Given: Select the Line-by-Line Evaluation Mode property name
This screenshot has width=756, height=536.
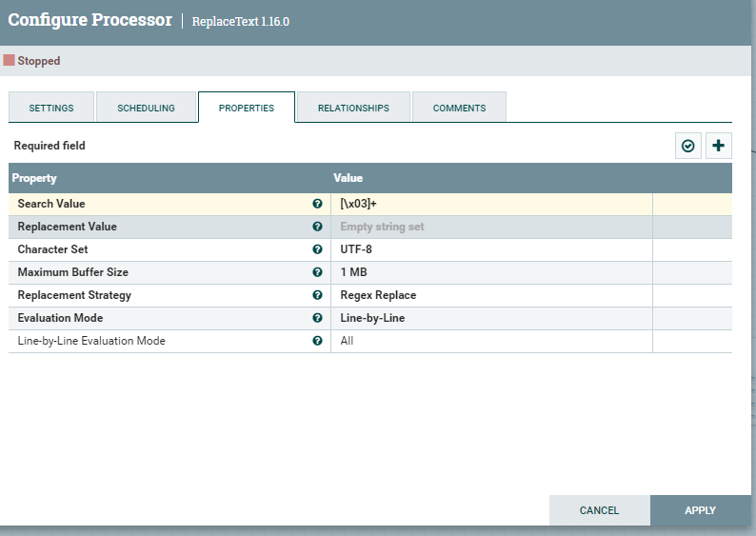Looking at the screenshot, I should (91, 341).
